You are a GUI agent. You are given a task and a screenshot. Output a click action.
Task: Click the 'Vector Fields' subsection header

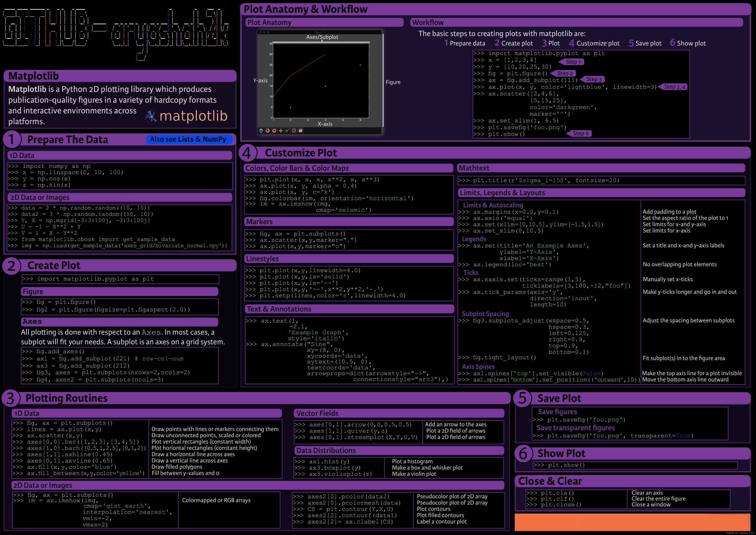399,413
